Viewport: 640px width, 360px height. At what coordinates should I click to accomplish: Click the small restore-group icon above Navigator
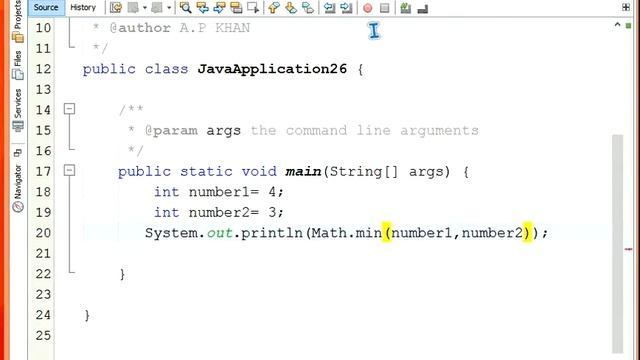click(x=17, y=153)
